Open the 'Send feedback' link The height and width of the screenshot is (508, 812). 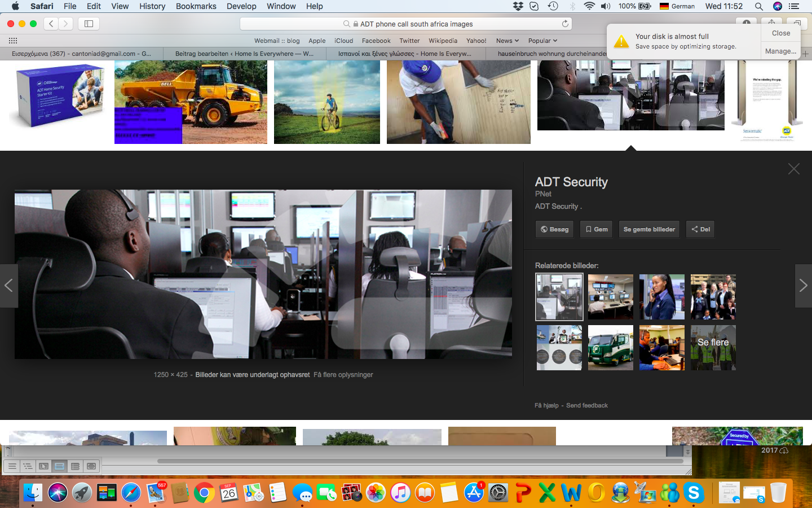pyautogui.click(x=587, y=405)
